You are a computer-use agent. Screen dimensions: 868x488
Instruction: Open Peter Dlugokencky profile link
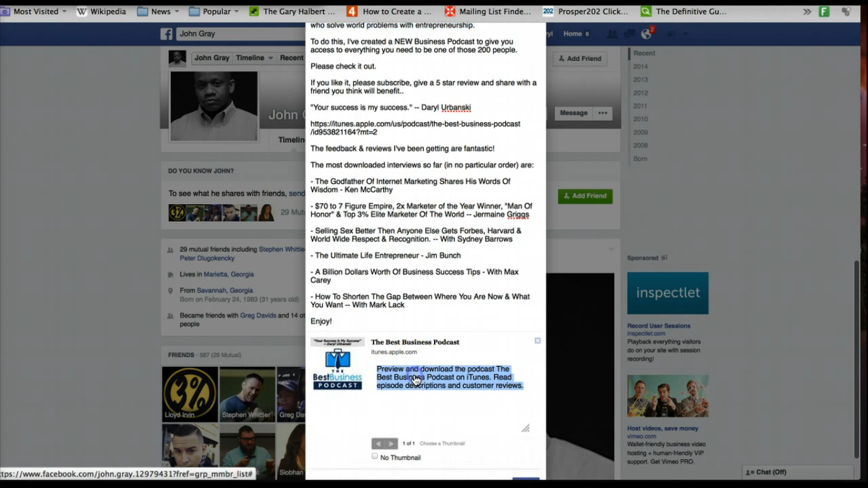tap(207, 259)
